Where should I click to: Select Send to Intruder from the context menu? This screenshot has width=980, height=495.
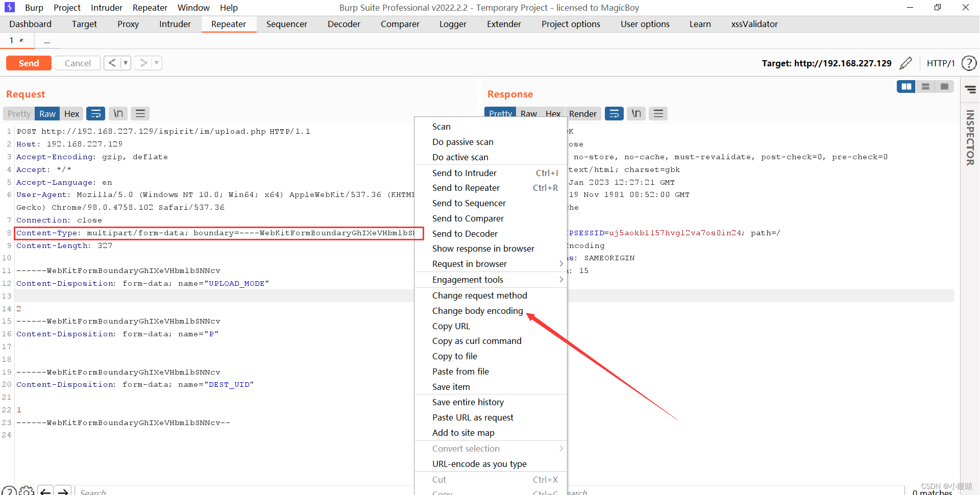pyautogui.click(x=464, y=172)
